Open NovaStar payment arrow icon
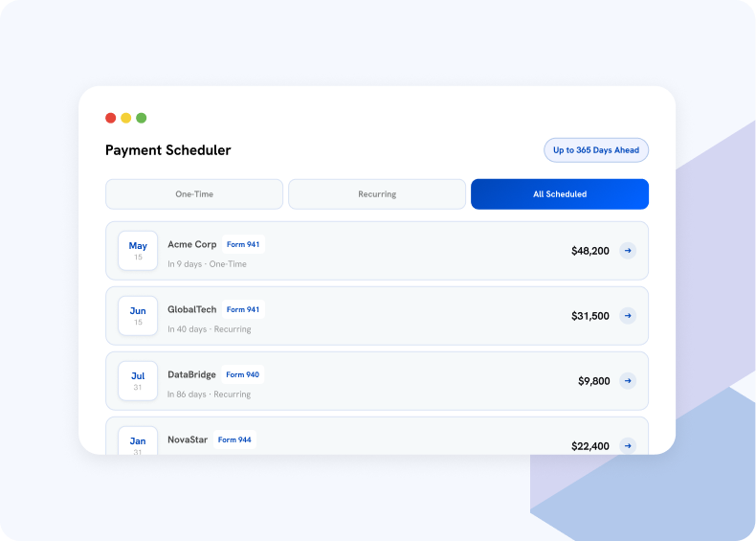Screen dimensions: 756x541 coord(627,446)
